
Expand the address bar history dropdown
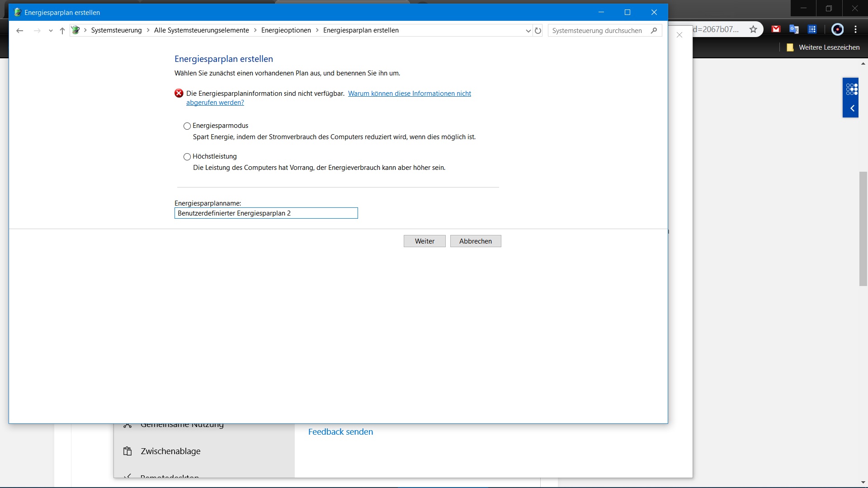[x=528, y=31]
